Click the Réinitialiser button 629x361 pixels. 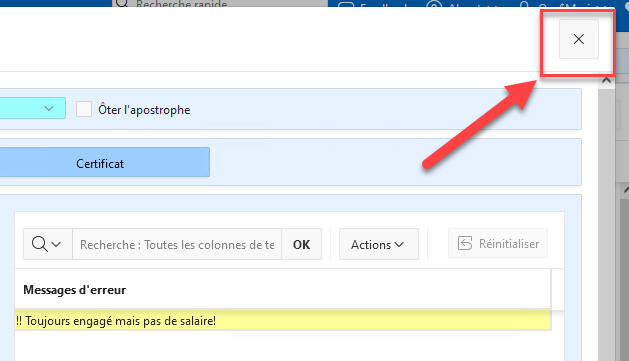498,243
